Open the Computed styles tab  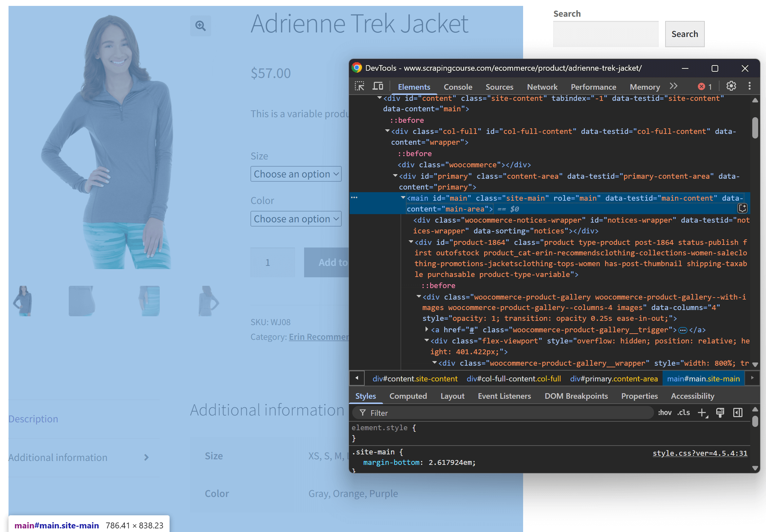408,396
